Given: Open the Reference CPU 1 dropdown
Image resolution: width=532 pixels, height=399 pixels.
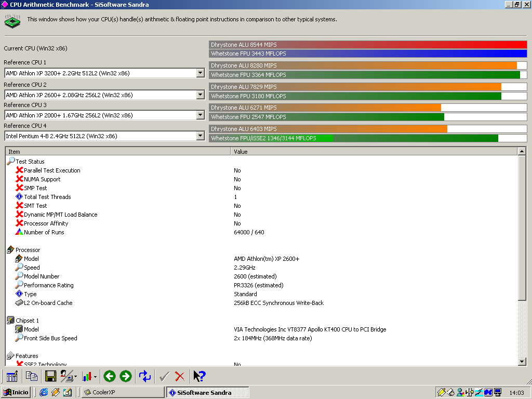Looking at the screenshot, I should tap(201, 73).
